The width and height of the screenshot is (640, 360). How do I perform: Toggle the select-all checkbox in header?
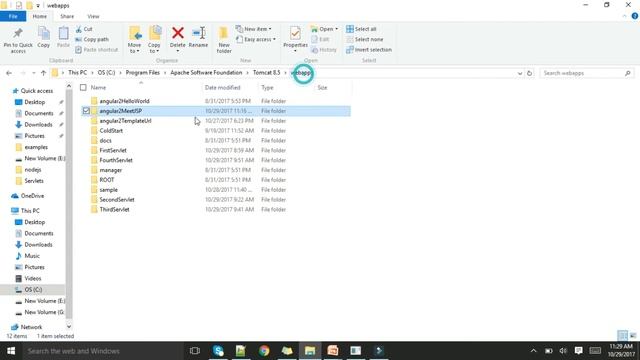83,87
